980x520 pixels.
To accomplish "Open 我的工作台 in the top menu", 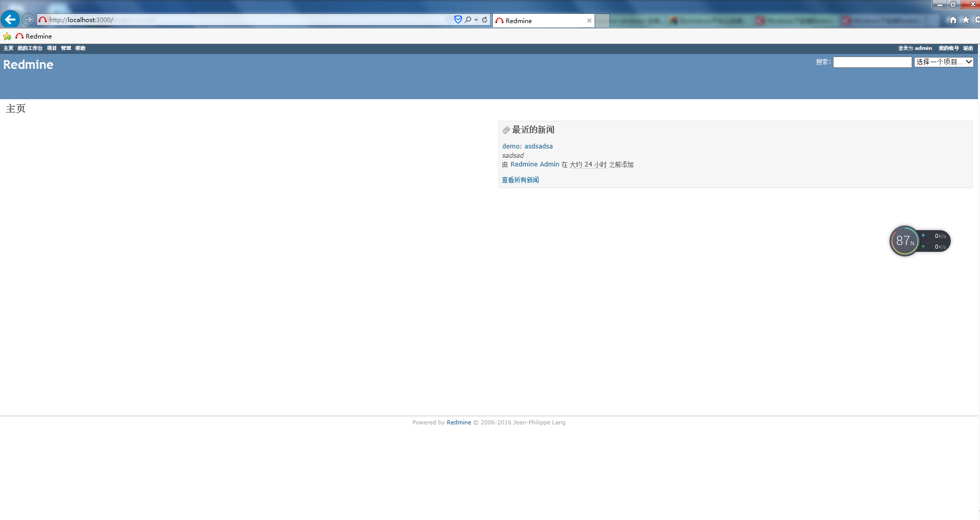I will point(30,48).
